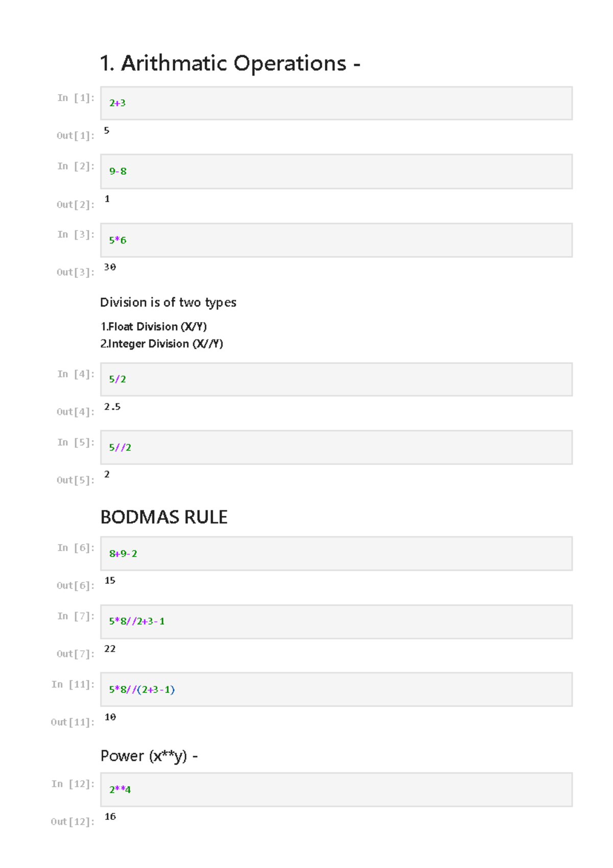The width and height of the screenshot is (613, 868).
Task: Select the 5*8//(2+3-1) code cell
Action: click(336, 690)
